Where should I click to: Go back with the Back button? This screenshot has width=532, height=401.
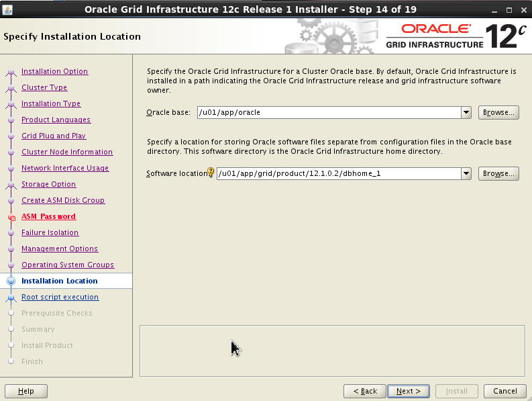click(365, 391)
